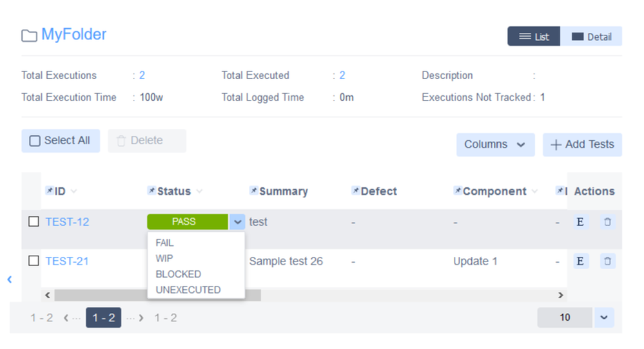Viewport: 644px width, 349px height.
Task: Click the MyFolder folder icon
Action: [x=29, y=35]
